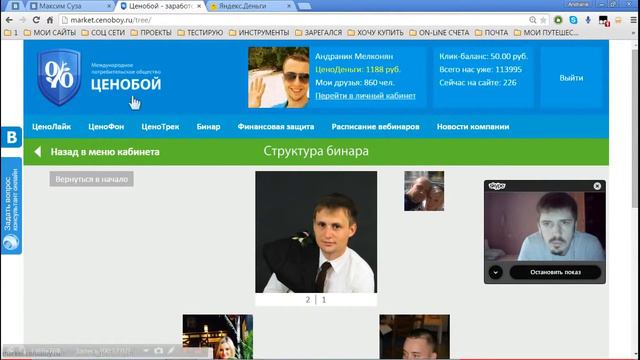Open the 'ПОЧТА' bookmarks folder
This screenshot has width=640, height=360.
491,33
